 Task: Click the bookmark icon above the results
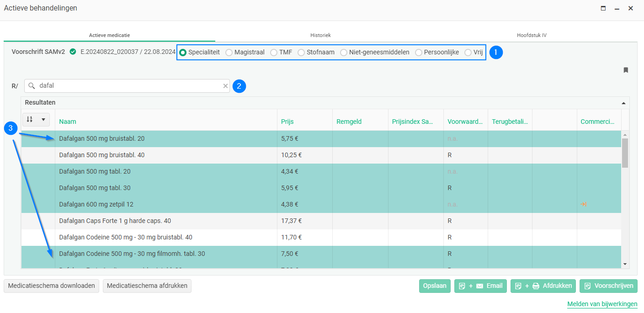point(626,70)
